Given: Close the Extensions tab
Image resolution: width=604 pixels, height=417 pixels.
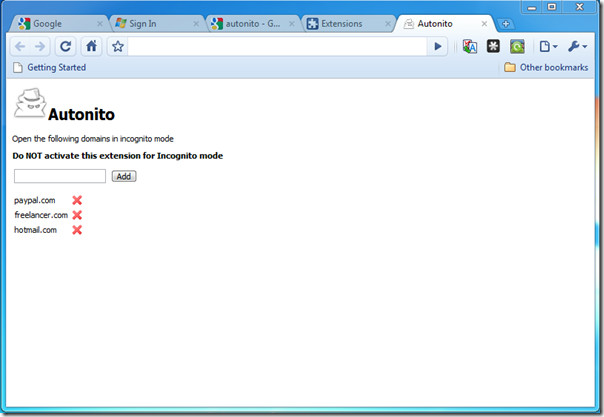Looking at the screenshot, I should click(x=388, y=24).
